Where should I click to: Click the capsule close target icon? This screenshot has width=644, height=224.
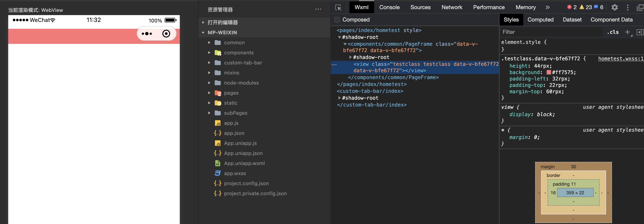(x=166, y=34)
